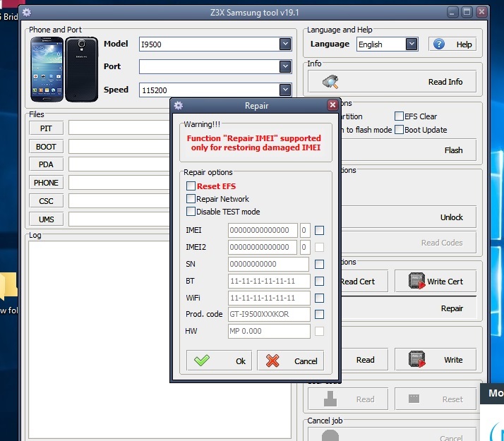Tick the Repair Network checkbox
This screenshot has height=441, width=504.
191,199
